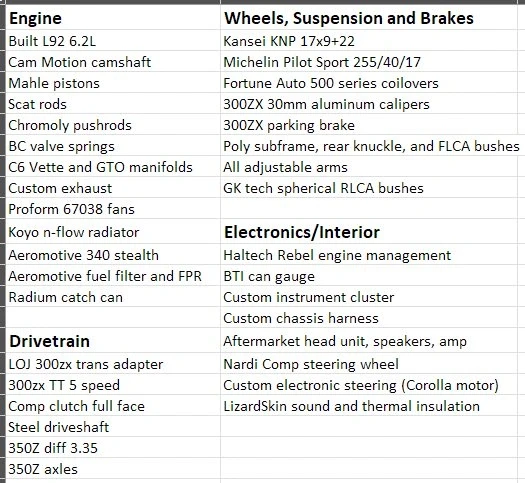Click the GK tech spherical RLCA bushes cell
The height and width of the screenshot is (483, 525).
click(x=369, y=187)
